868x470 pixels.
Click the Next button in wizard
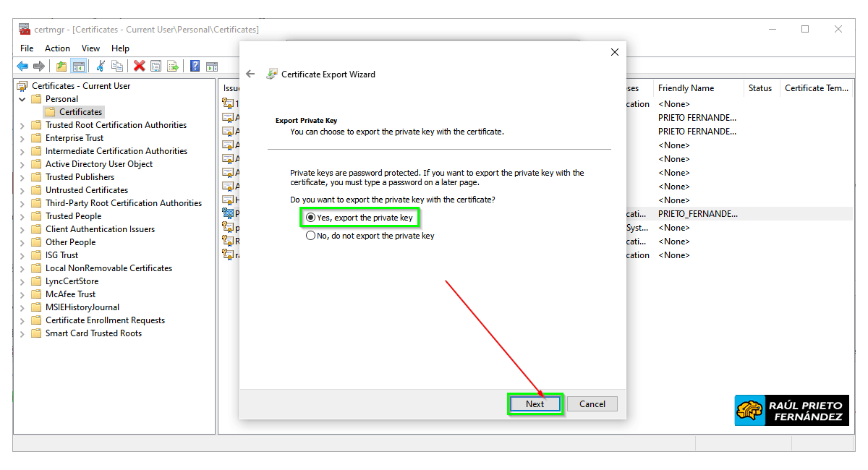pyautogui.click(x=535, y=404)
